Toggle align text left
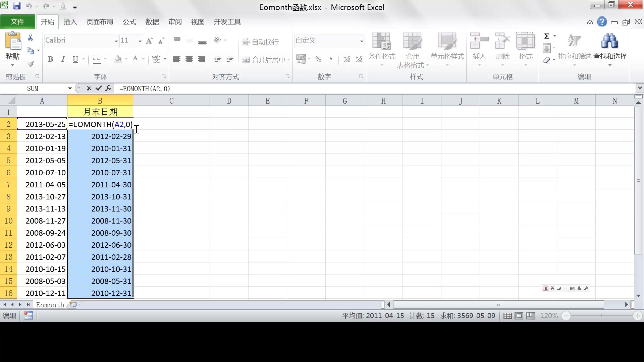Screen dimensions: 644x362 pyautogui.click(x=177, y=59)
